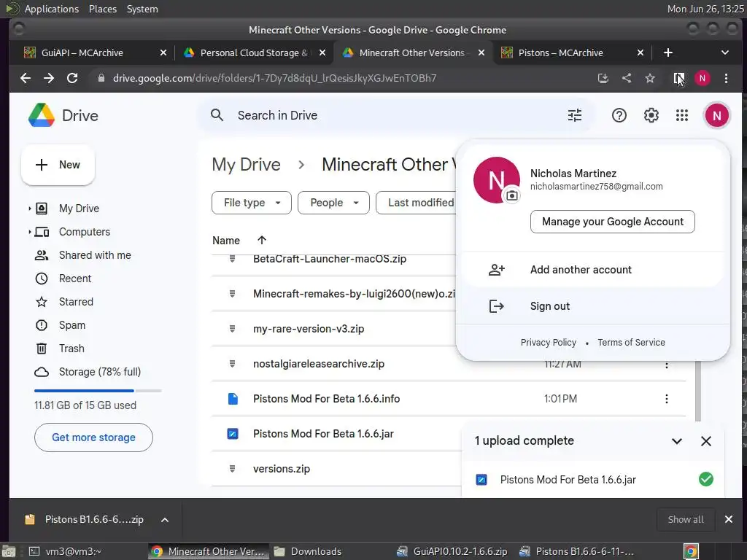The width and height of the screenshot is (747, 560).
Task: Open options for downloaded Pistons zip
Action: [x=164, y=519]
